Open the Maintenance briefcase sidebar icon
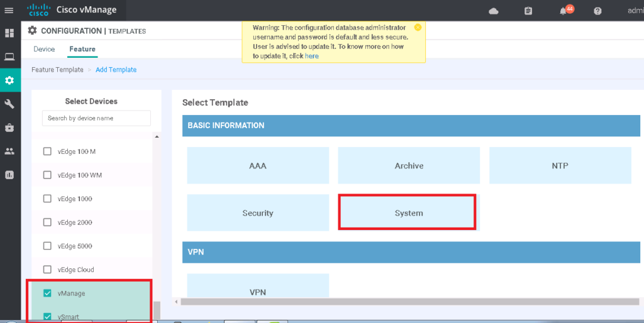The width and height of the screenshot is (644, 323). [9, 128]
